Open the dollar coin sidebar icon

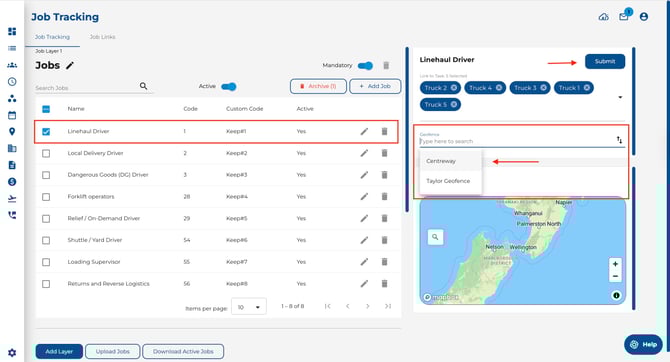[12, 182]
